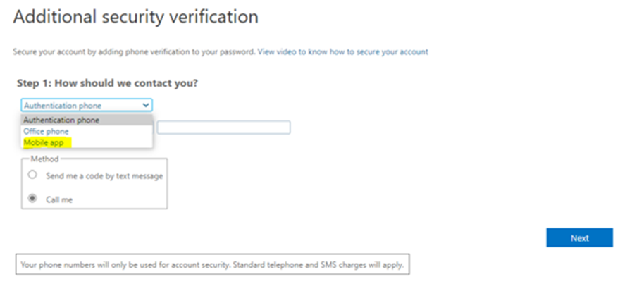Focus the phone number text field
Screen dimensions: 644x291
pos(223,128)
